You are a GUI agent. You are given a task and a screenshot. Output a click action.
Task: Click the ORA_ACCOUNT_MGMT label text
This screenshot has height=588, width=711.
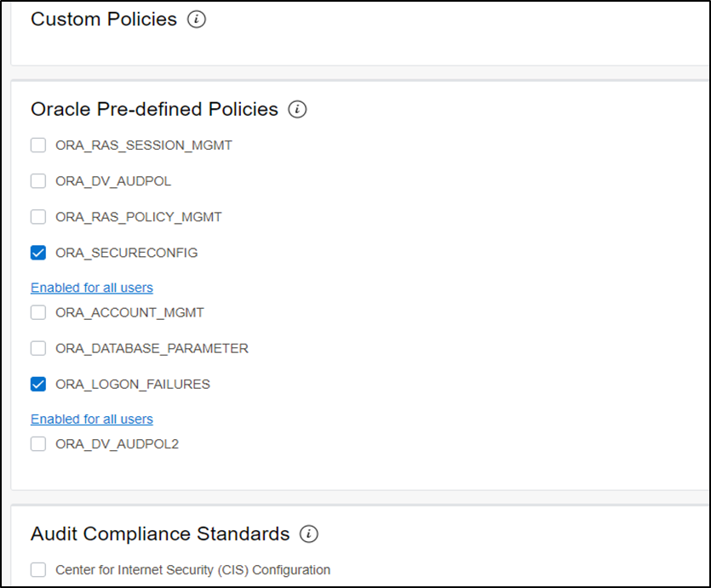[129, 312]
